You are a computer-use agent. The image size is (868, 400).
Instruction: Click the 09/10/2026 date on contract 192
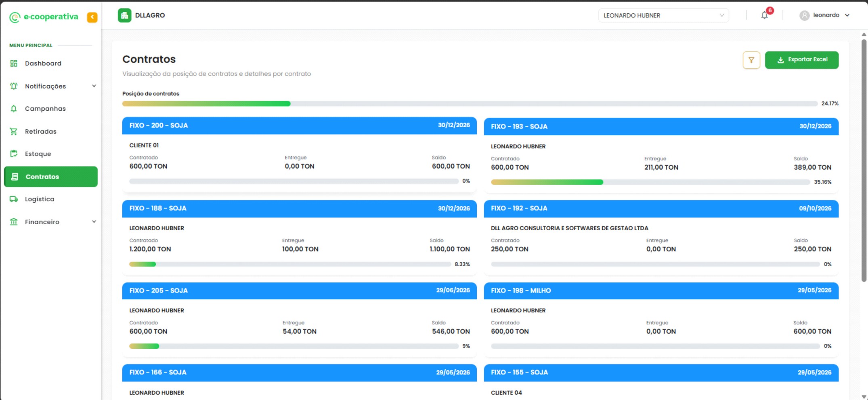(x=815, y=208)
